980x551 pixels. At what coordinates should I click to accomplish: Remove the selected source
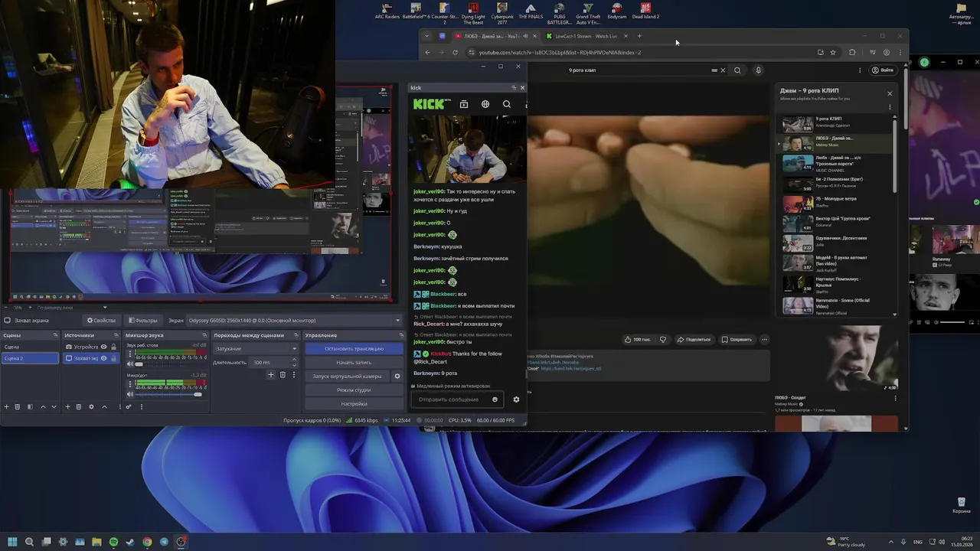[x=79, y=407]
